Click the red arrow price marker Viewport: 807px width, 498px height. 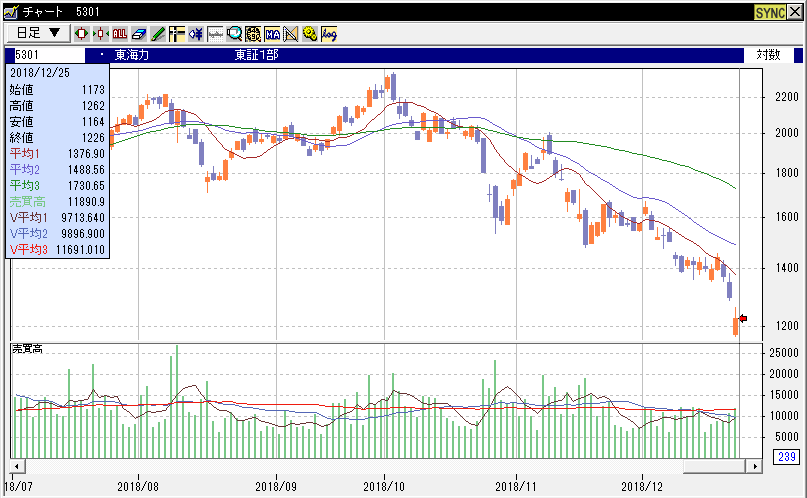click(x=743, y=319)
